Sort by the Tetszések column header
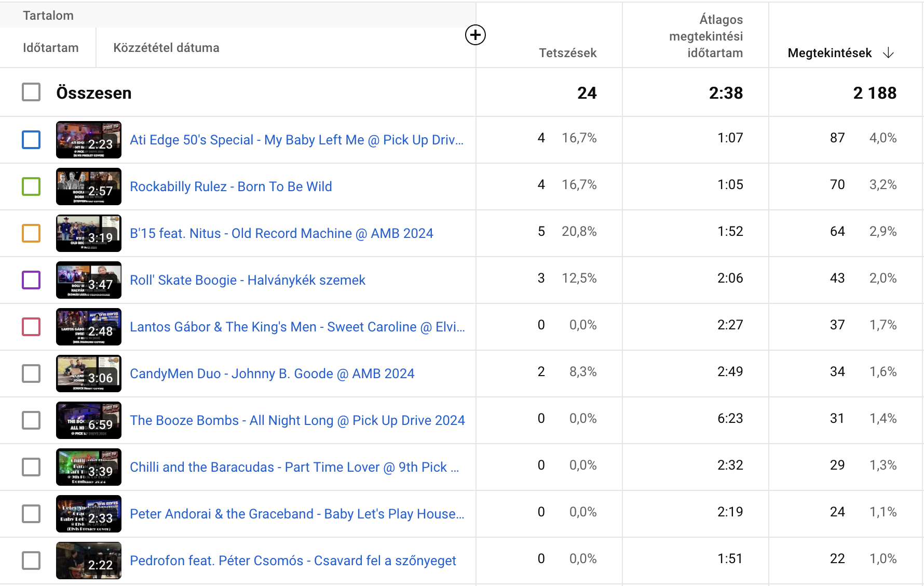Image resolution: width=924 pixels, height=586 pixels. click(x=567, y=53)
